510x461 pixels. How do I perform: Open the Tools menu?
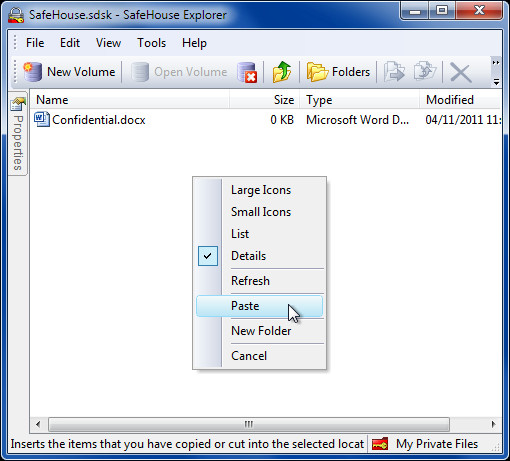coord(151,43)
